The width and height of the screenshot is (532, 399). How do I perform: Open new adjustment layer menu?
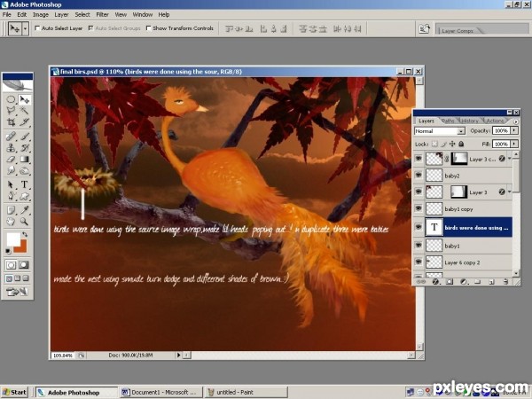point(464,282)
